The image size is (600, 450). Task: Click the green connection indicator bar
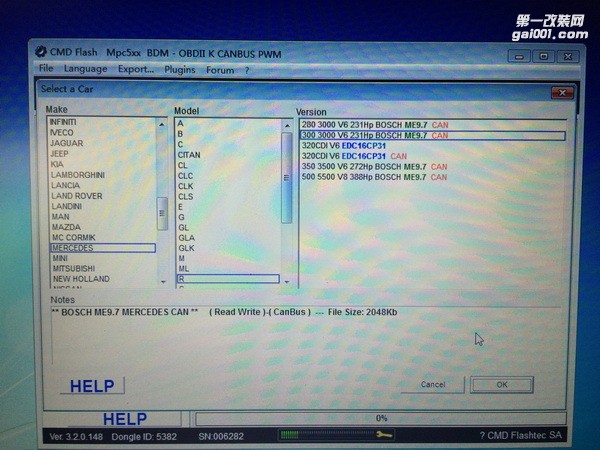(x=299, y=435)
